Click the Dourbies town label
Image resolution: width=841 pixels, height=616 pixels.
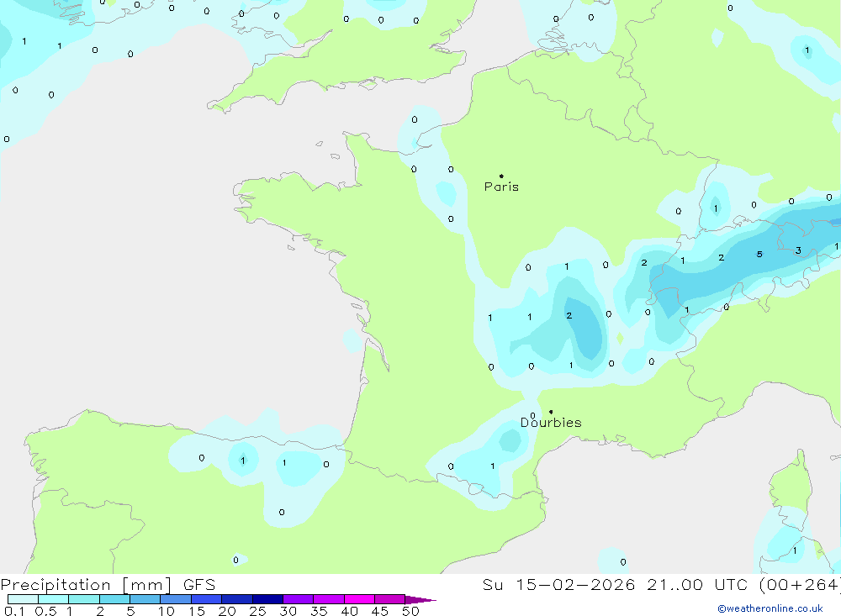coord(551,423)
